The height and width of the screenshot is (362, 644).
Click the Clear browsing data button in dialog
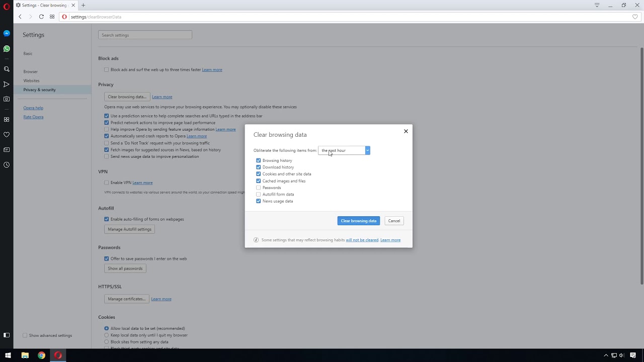(x=359, y=221)
